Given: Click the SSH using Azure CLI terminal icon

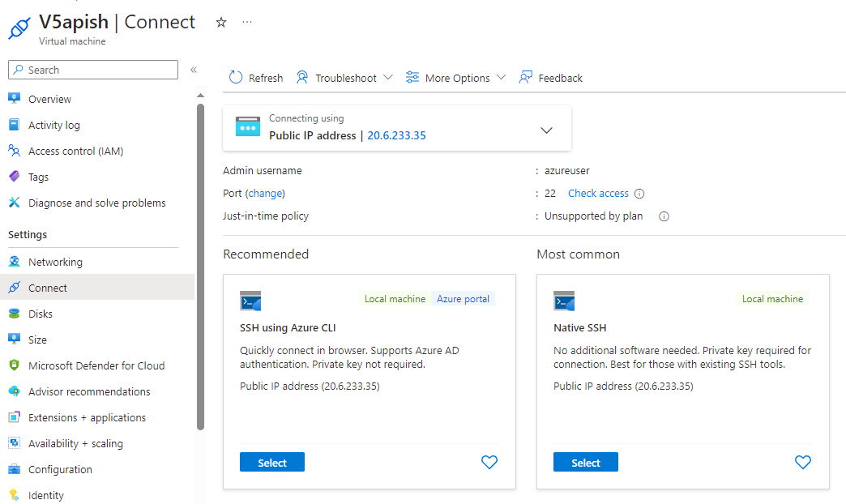Looking at the screenshot, I should click(250, 301).
